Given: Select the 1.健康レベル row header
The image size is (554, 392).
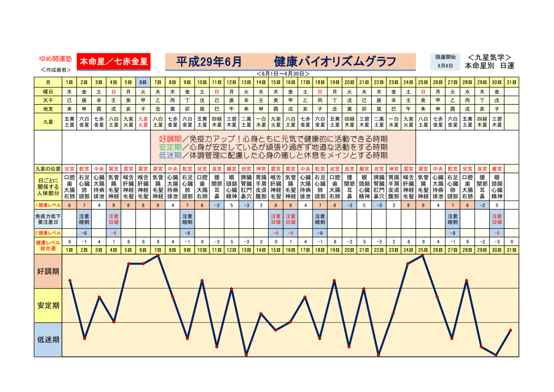Looking at the screenshot, I should tap(48, 205).
